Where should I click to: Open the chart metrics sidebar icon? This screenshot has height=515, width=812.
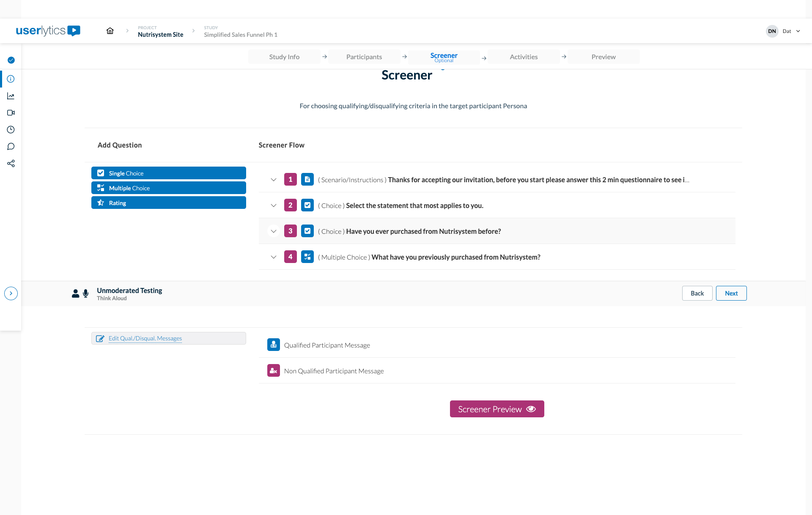click(x=11, y=96)
